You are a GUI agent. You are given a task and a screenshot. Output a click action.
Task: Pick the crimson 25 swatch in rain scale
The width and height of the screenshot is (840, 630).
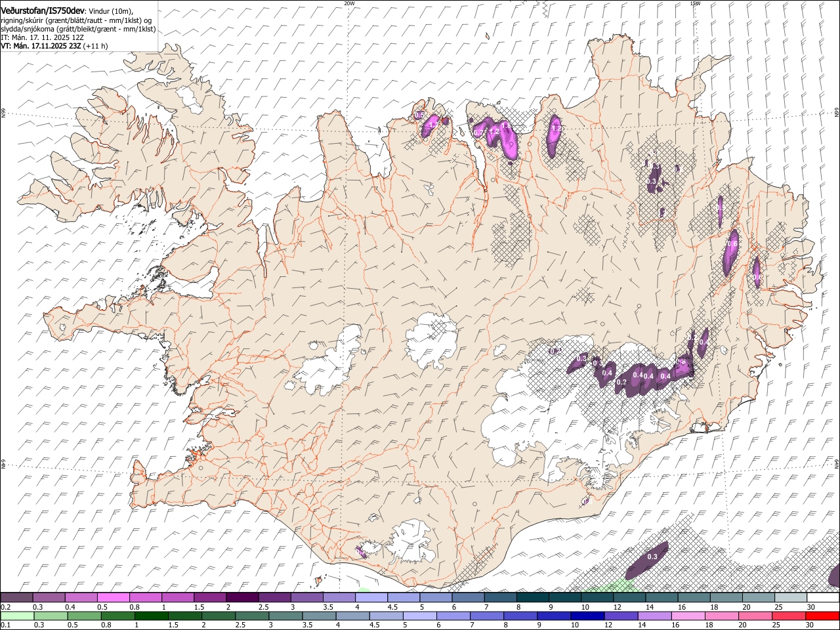(787, 616)
